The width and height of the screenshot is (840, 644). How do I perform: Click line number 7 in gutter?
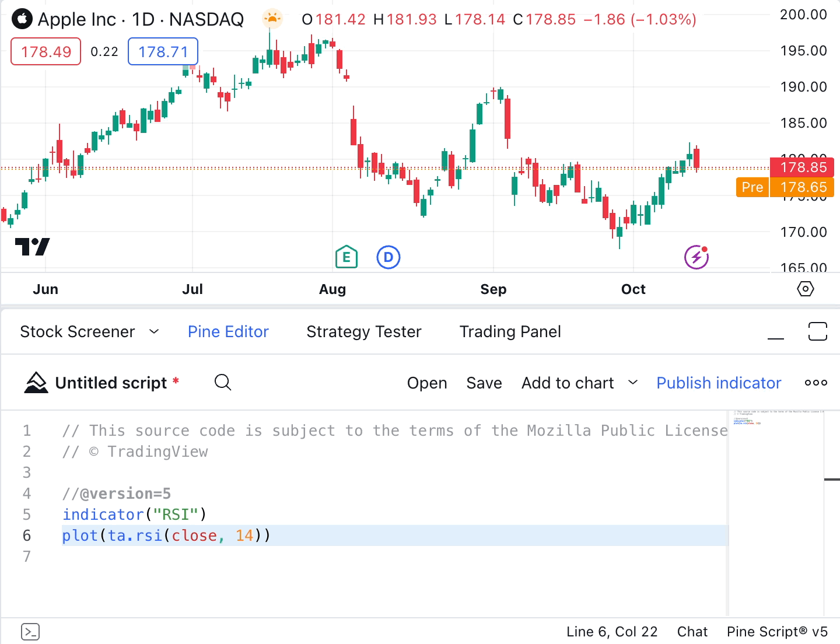click(x=27, y=556)
